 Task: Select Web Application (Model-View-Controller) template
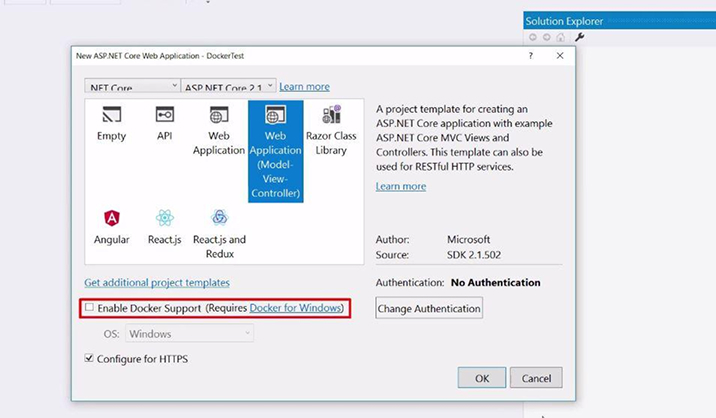275,148
